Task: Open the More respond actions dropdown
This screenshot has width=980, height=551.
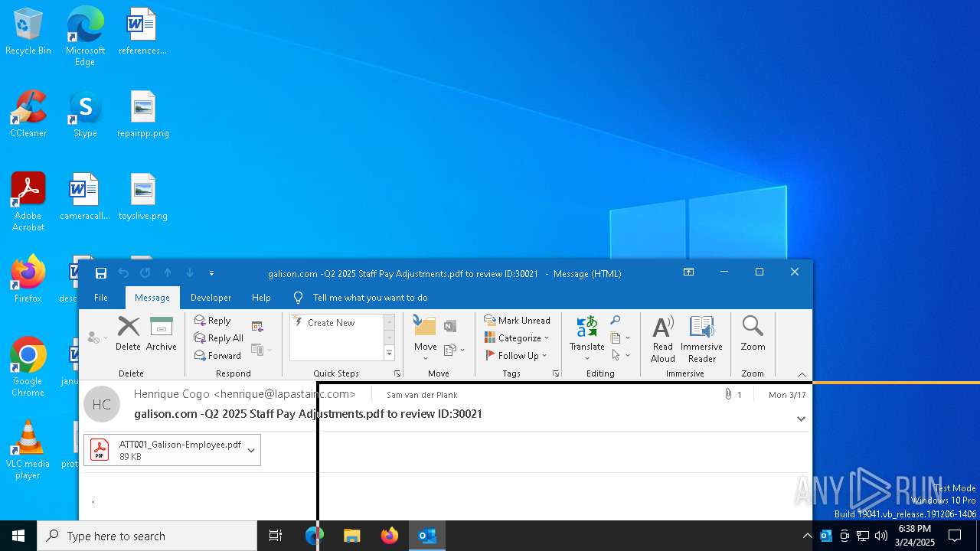Action: coord(261,350)
